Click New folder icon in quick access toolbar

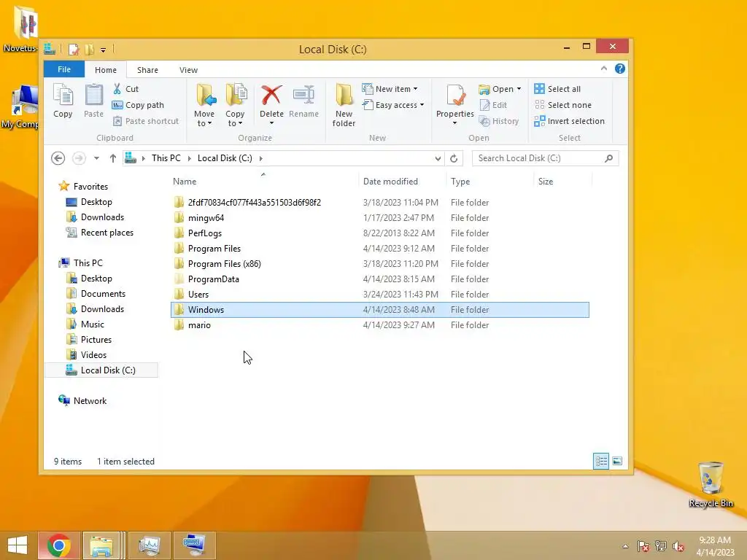coord(89,49)
